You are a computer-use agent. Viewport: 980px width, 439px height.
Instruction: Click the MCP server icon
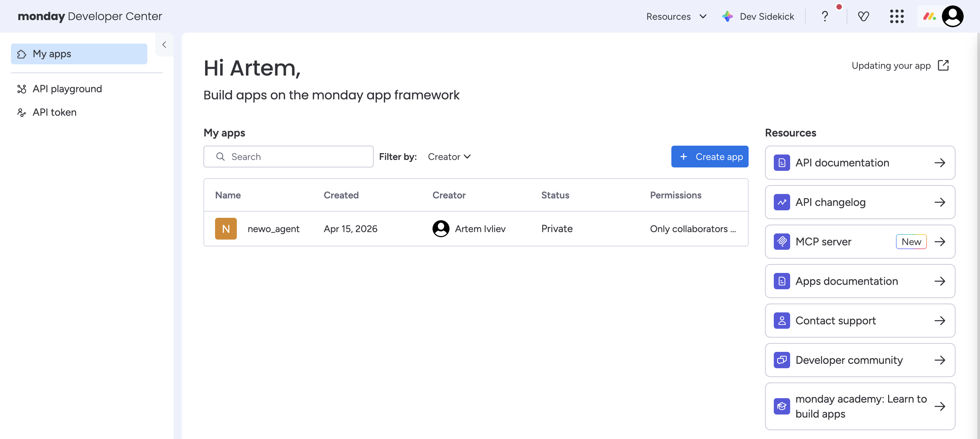[x=782, y=242]
